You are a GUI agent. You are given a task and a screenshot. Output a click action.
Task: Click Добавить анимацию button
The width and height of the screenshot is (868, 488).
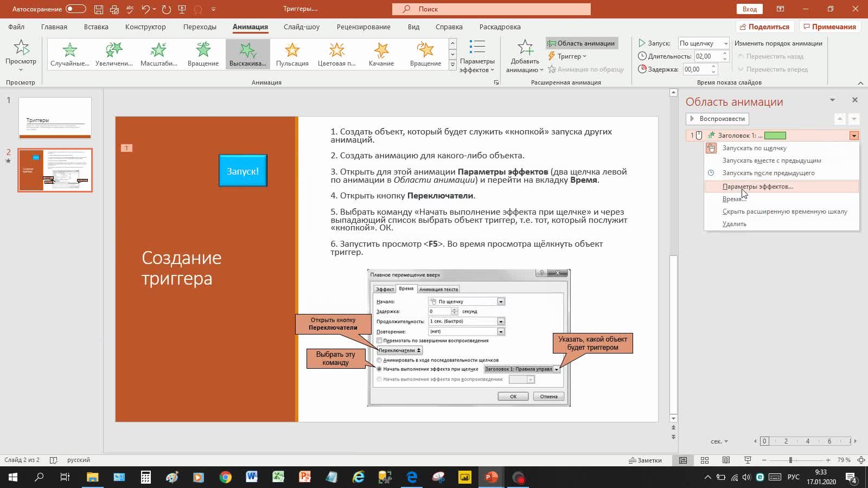[x=525, y=56]
